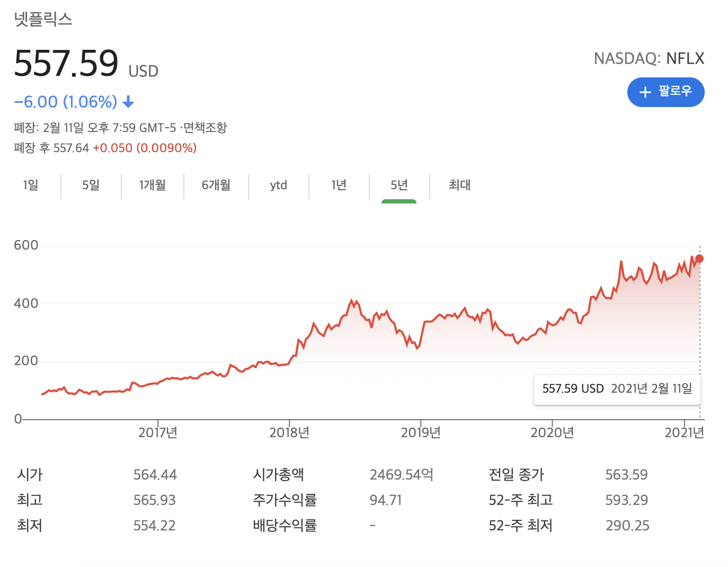Click the 최고 value 565.93

pyautogui.click(x=155, y=500)
